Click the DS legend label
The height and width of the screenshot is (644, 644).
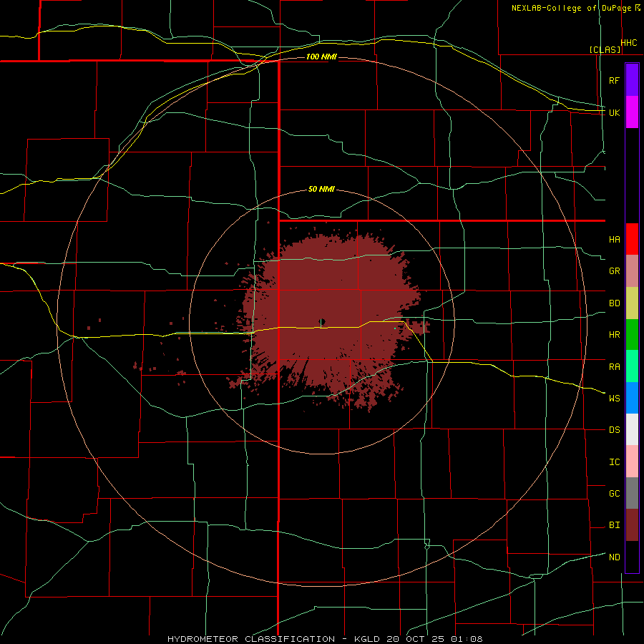click(614, 430)
